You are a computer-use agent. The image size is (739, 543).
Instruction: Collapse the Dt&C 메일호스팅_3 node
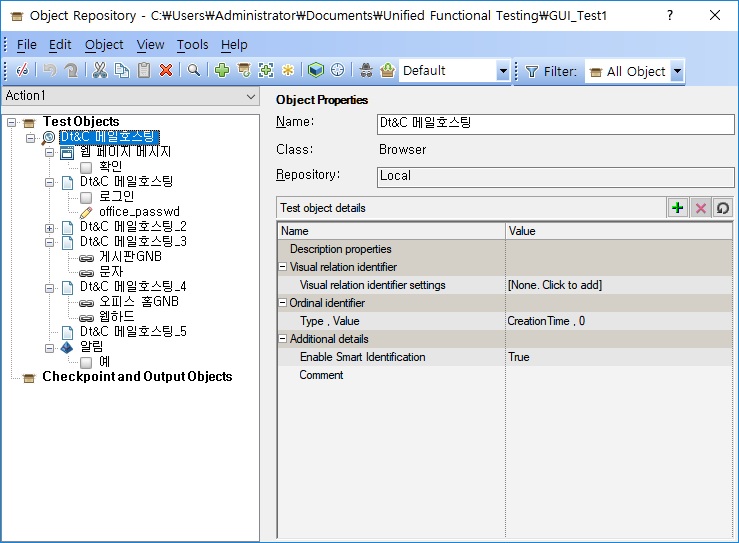[x=49, y=243]
